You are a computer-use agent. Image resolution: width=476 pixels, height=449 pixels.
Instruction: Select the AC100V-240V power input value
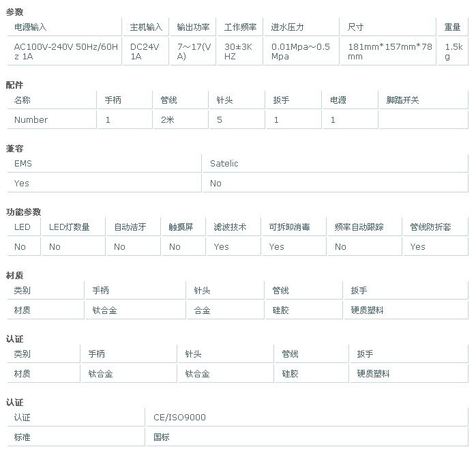(66, 51)
